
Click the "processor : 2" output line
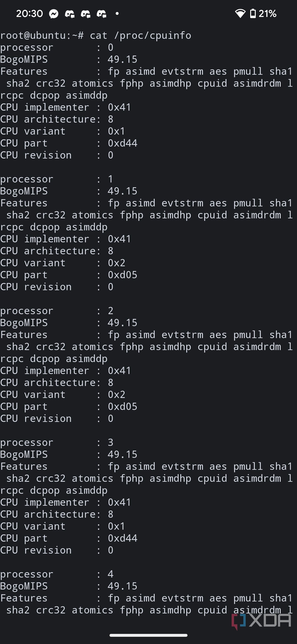(57, 311)
